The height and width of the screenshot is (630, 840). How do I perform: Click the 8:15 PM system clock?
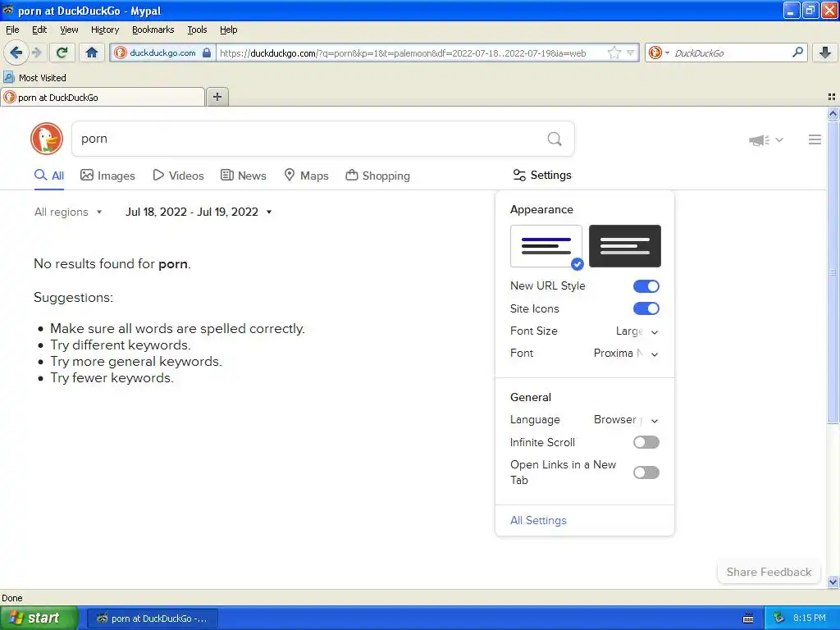point(809,618)
